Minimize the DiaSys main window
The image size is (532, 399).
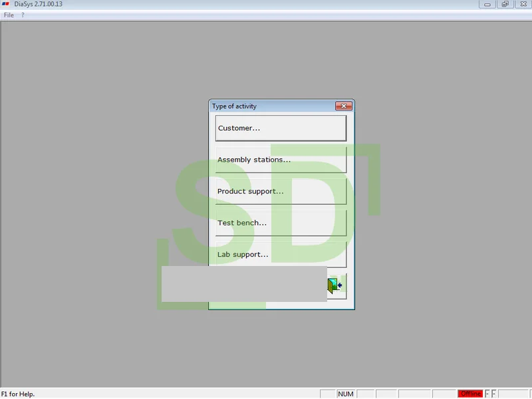click(487, 4)
